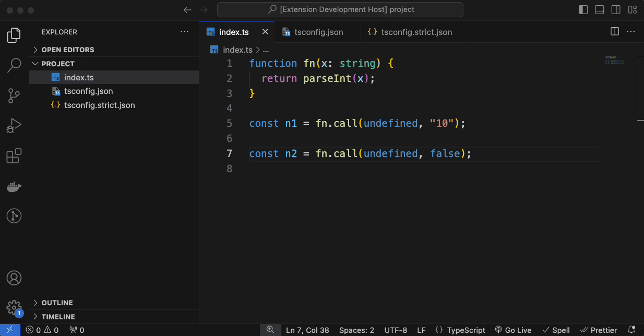Expand the Timeline section
The image size is (644, 336).
pyautogui.click(x=114, y=317)
